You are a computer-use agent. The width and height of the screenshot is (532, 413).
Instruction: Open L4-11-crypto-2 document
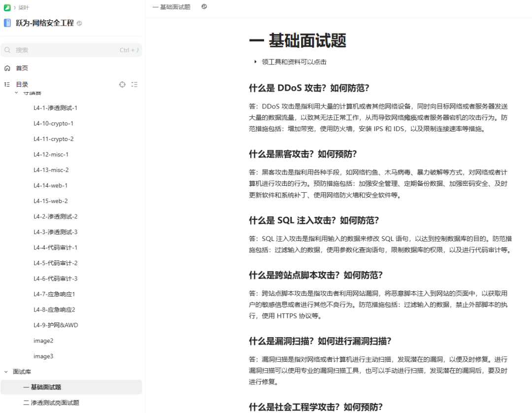(53, 139)
